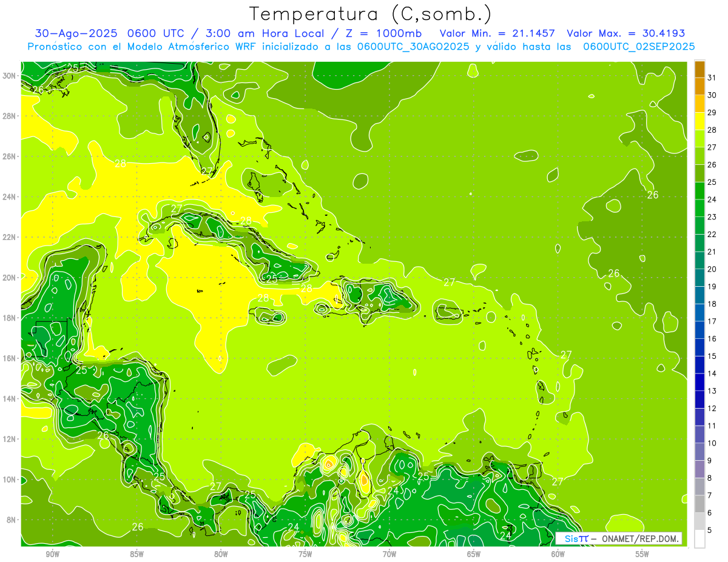Pick the orange legend swatch between 30 and 31

click(699, 87)
